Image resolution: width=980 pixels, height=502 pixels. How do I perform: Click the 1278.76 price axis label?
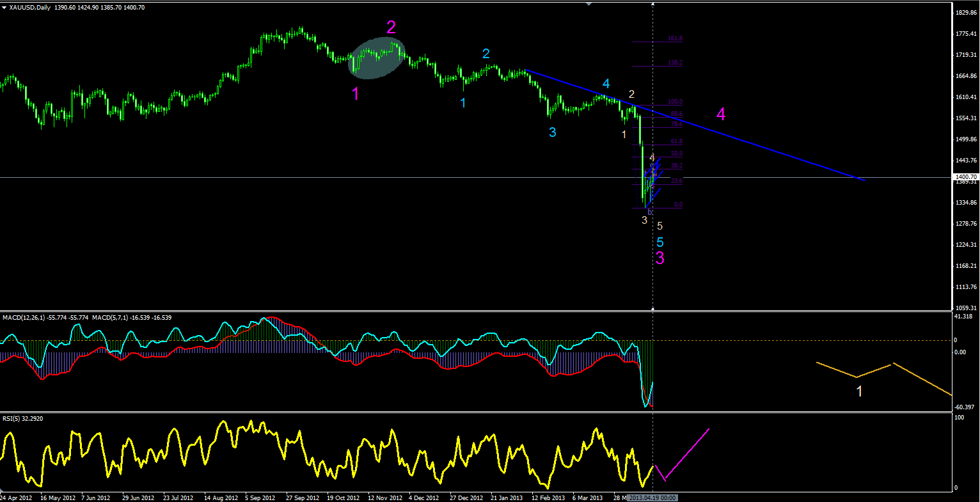pos(966,224)
